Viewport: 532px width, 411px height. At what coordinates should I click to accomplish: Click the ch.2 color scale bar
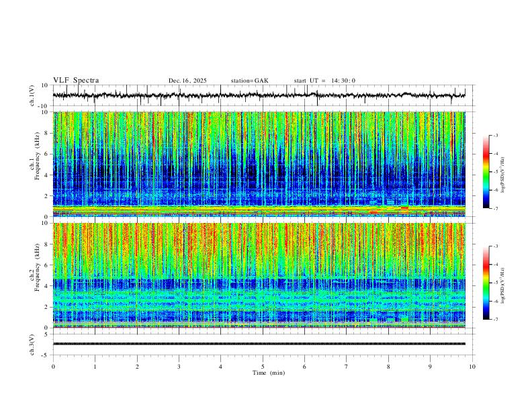486,283
